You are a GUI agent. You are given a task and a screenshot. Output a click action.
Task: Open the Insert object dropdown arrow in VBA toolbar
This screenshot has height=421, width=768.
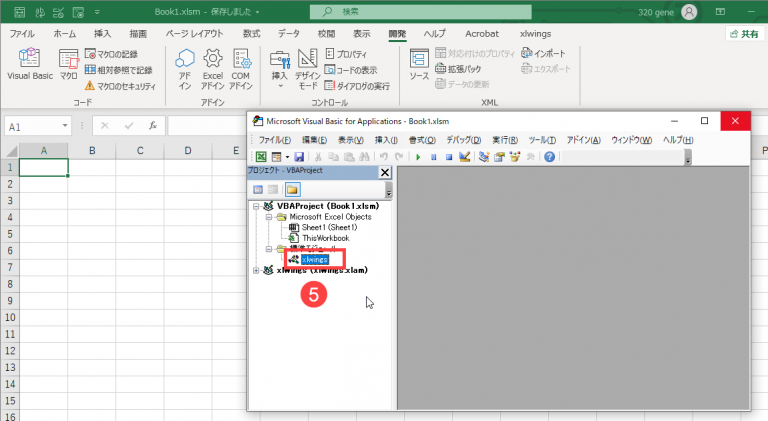[287, 157]
